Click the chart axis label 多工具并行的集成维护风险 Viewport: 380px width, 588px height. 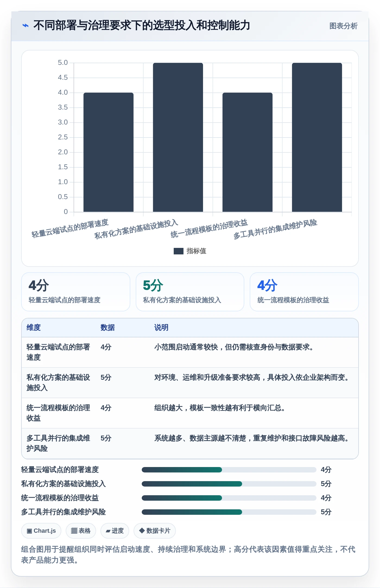pyautogui.click(x=275, y=229)
